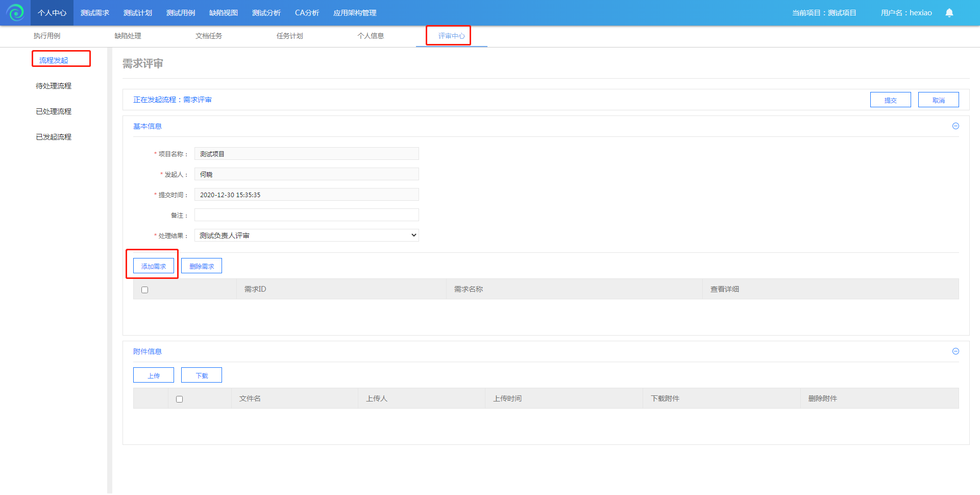Image resolution: width=980 pixels, height=495 pixels.
Task: Switch to the 缺陷处理 tab
Action: coord(128,36)
